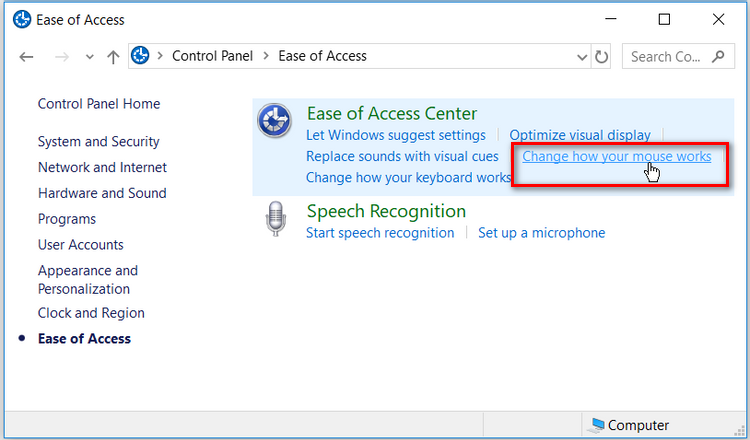
Task: Open Hardware and Sound category
Action: pos(102,193)
